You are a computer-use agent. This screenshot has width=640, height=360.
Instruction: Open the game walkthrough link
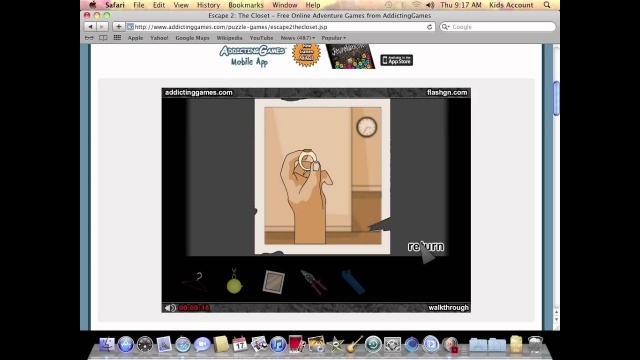coord(448,308)
